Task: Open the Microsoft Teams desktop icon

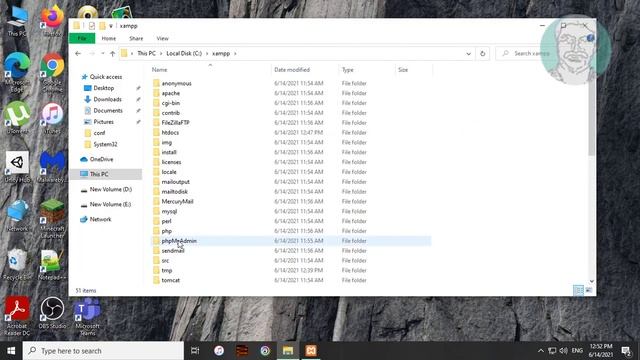Action: point(87,316)
